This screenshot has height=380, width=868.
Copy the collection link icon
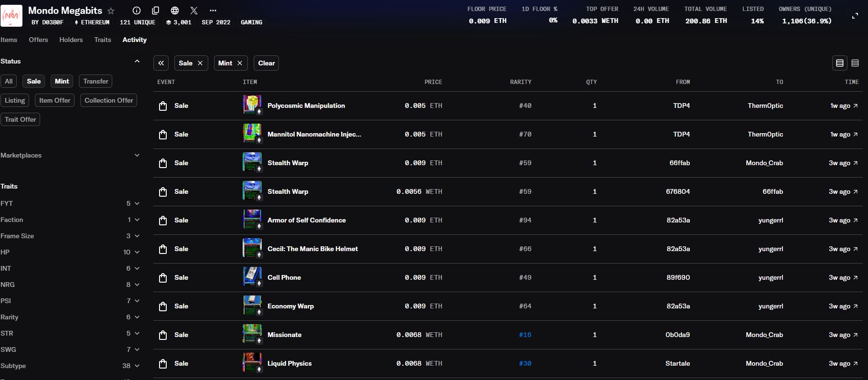pyautogui.click(x=156, y=11)
